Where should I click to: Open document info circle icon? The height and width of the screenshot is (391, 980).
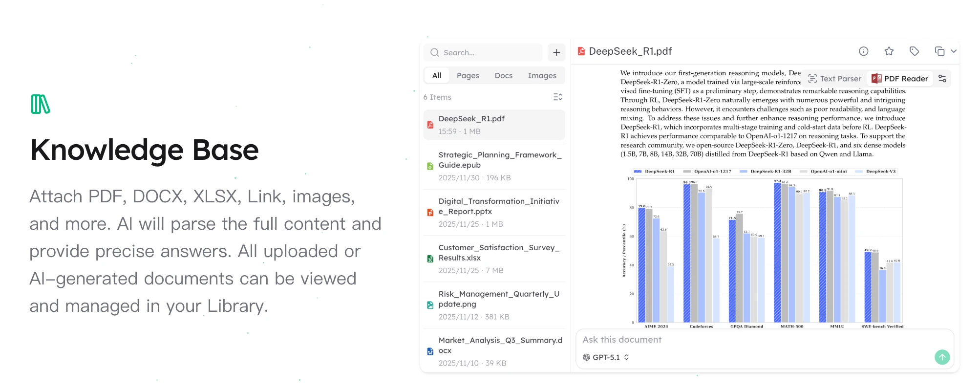pyautogui.click(x=864, y=51)
